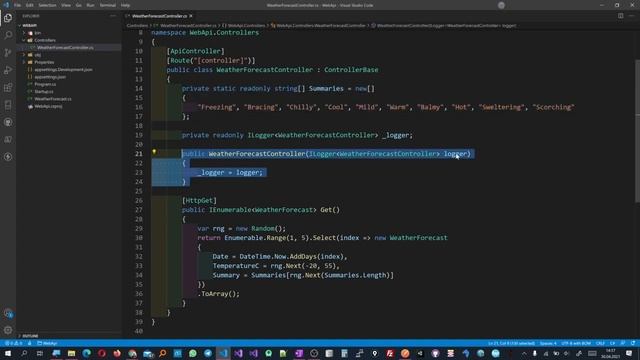Open the Go menu

[78, 5]
